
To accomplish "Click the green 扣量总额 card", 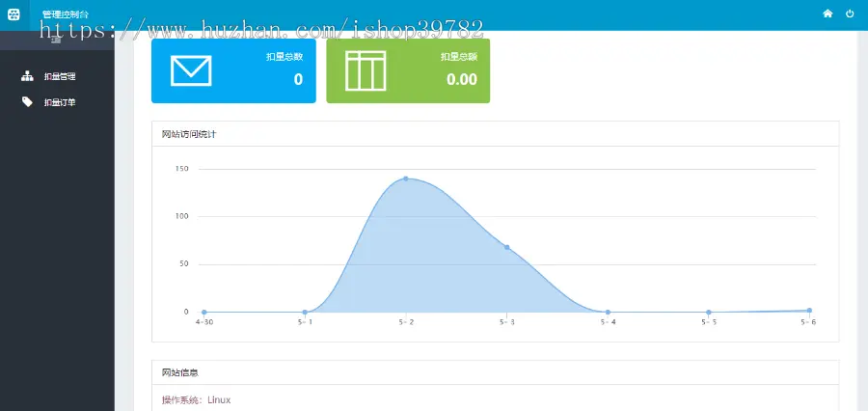I will click(x=408, y=70).
